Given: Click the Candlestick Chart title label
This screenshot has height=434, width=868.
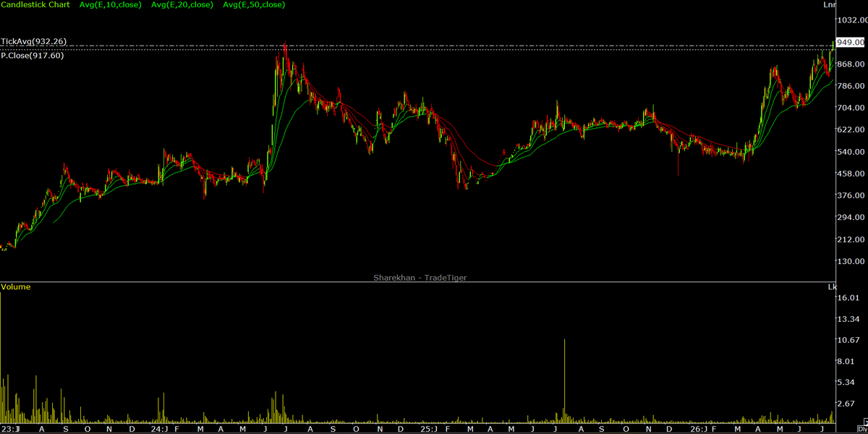Looking at the screenshot, I should (x=36, y=4).
